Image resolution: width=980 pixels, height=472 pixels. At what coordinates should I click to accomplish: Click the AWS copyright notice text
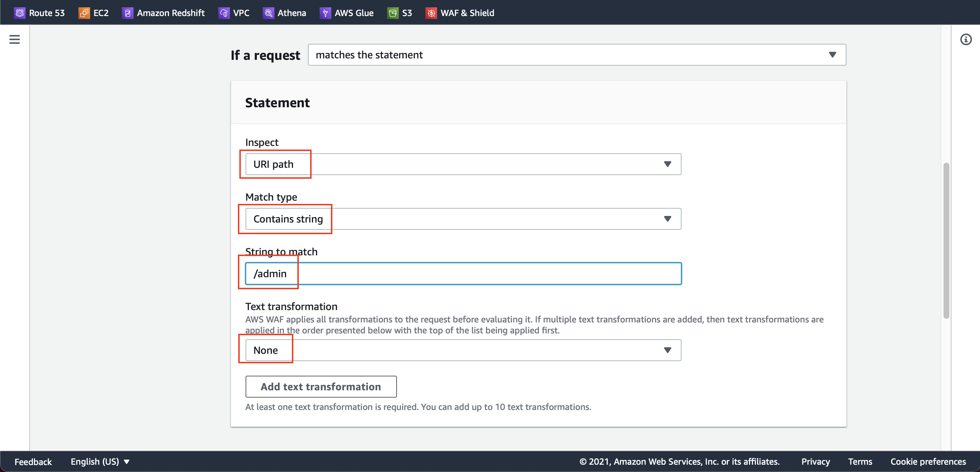679,461
